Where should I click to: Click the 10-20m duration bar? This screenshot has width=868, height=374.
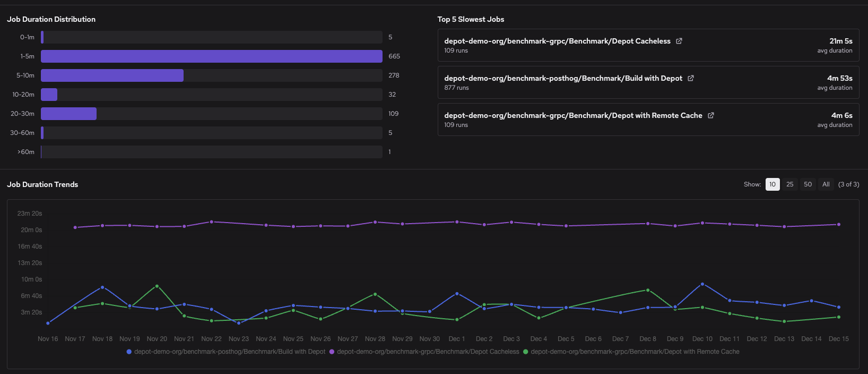tap(49, 95)
